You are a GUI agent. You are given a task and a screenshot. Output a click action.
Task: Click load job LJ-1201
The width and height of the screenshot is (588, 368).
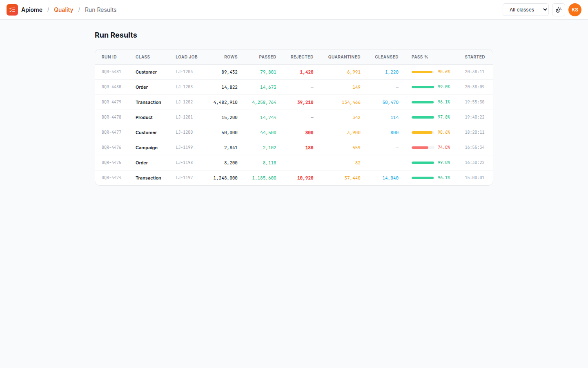[184, 117]
